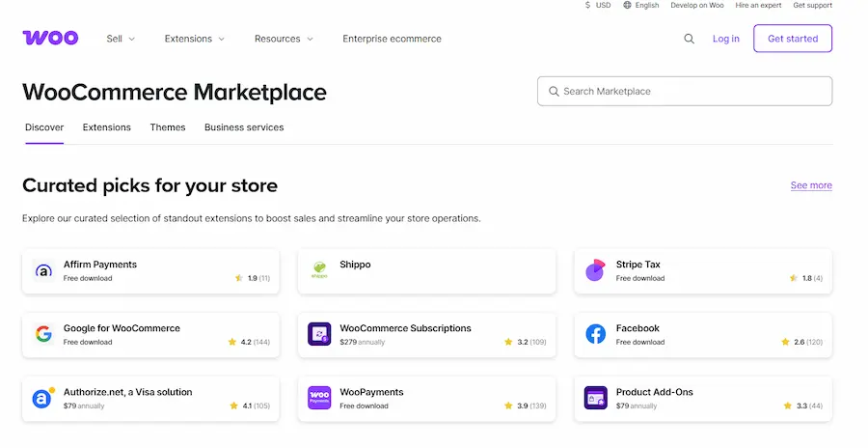Open the Product Add-Ons card title
Viewport: 868px width, 448px height.
point(654,392)
